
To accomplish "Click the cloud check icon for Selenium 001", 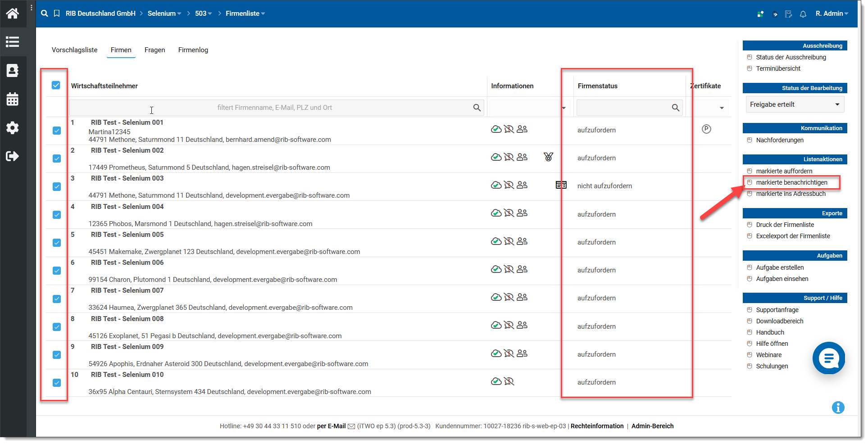I will (496, 129).
